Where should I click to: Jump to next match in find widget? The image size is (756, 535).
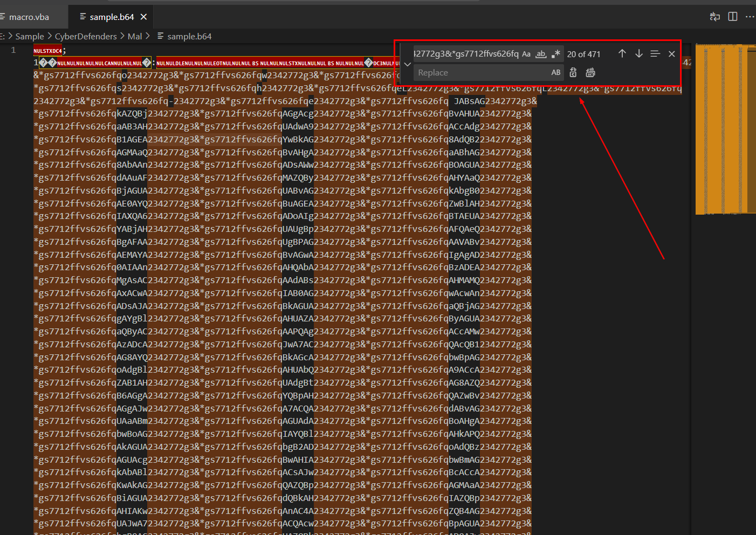tap(638, 53)
